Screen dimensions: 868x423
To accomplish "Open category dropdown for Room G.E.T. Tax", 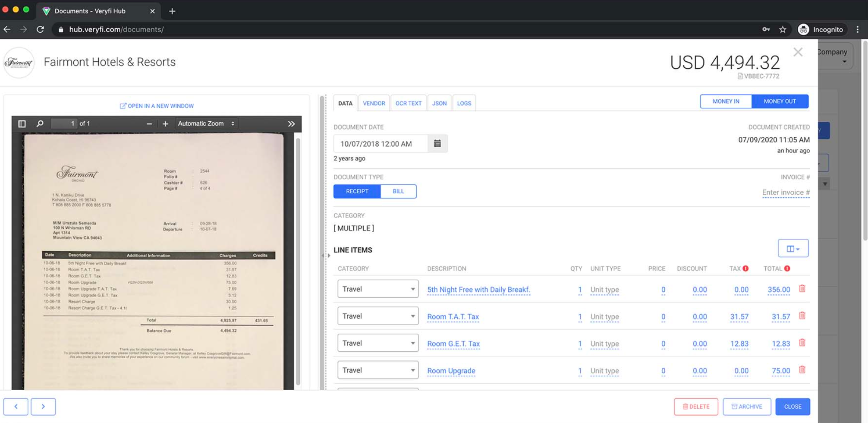I will pos(378,343).
